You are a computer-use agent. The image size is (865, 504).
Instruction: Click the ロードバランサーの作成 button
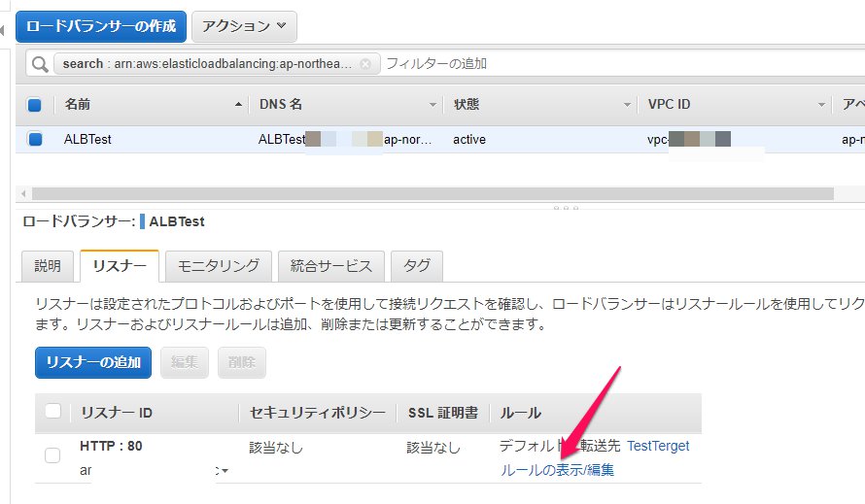coord(101,26)
